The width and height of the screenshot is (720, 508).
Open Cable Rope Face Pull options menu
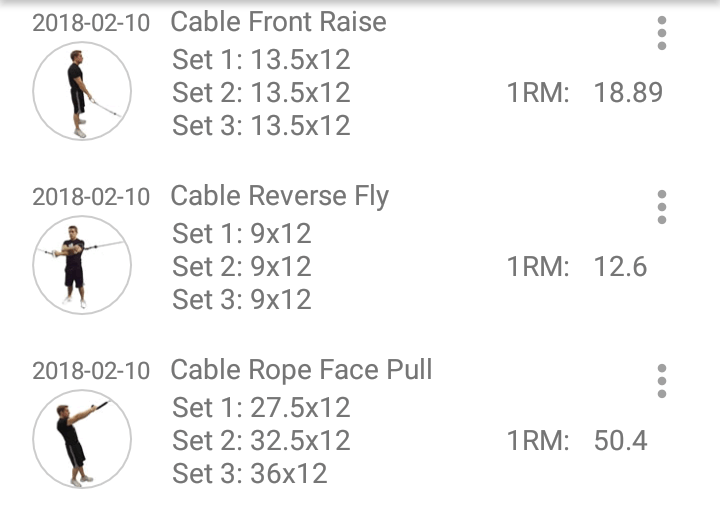[x=661, y=381]
